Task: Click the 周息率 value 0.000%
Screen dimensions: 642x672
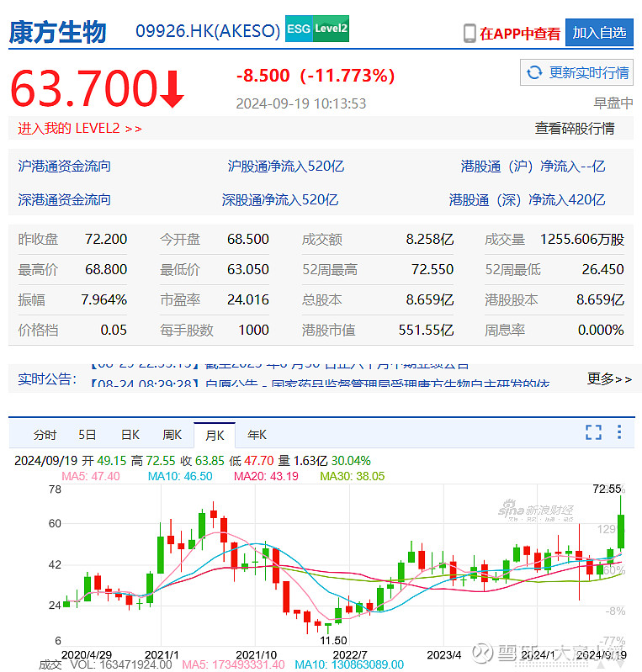Action: [601, 330]
